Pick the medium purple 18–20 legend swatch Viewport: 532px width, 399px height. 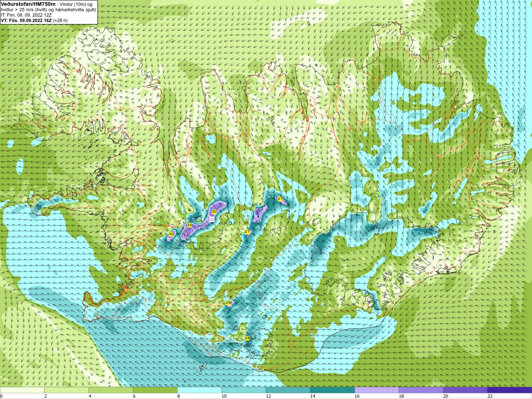coord(421,390)
